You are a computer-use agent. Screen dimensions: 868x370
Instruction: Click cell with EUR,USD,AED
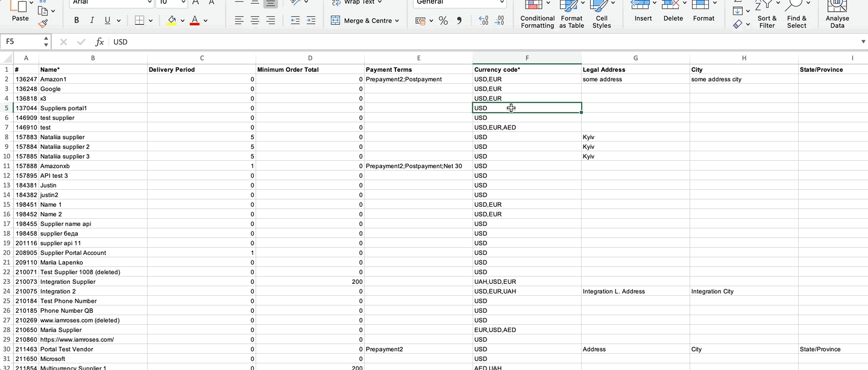tap(527, 330)
